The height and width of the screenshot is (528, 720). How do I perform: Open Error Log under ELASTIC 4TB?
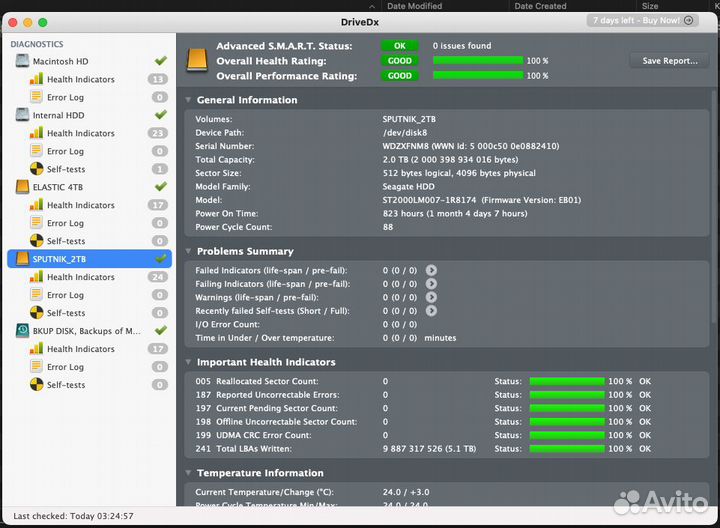click(x=90, y=223)
